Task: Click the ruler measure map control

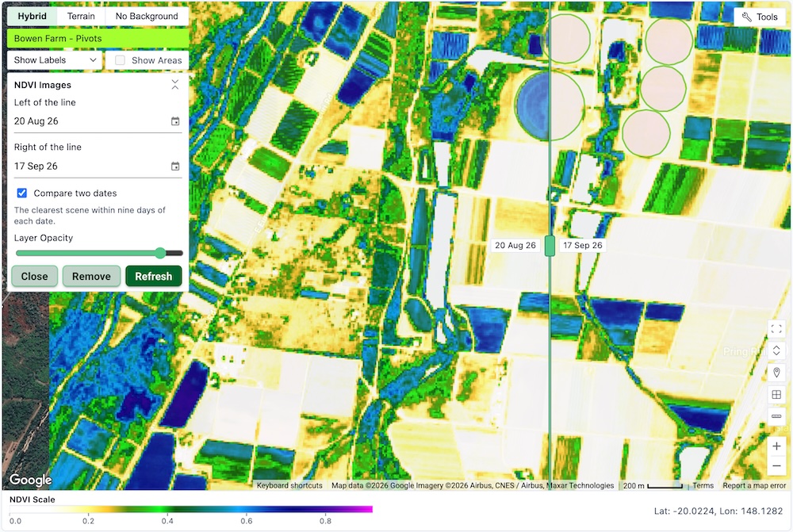Action: 776,417
